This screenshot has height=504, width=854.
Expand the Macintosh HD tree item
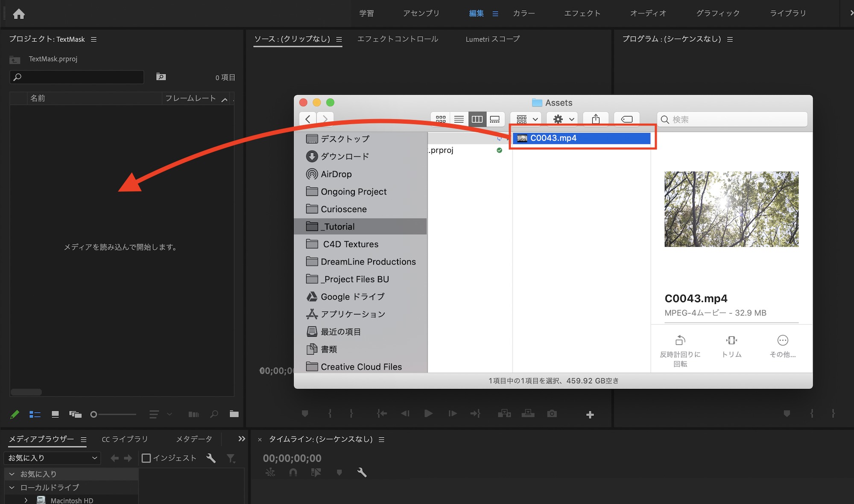point(26,500)
